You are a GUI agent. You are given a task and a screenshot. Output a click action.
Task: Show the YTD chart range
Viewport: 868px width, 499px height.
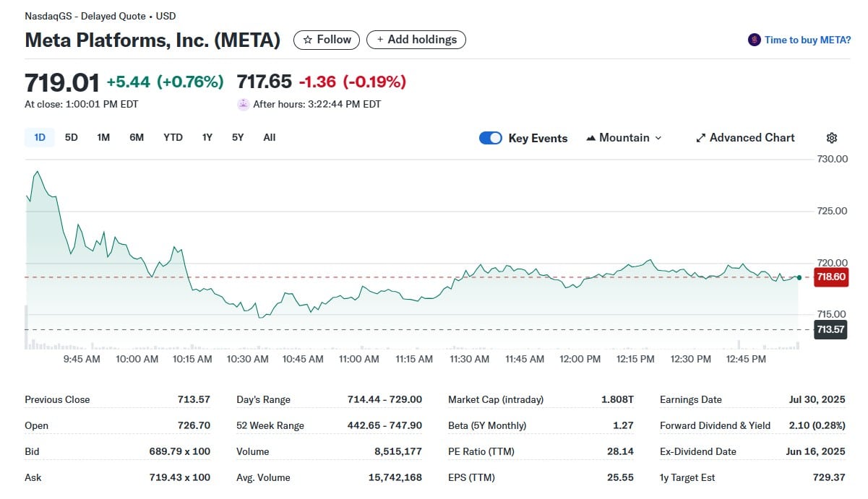pos(173,137)
